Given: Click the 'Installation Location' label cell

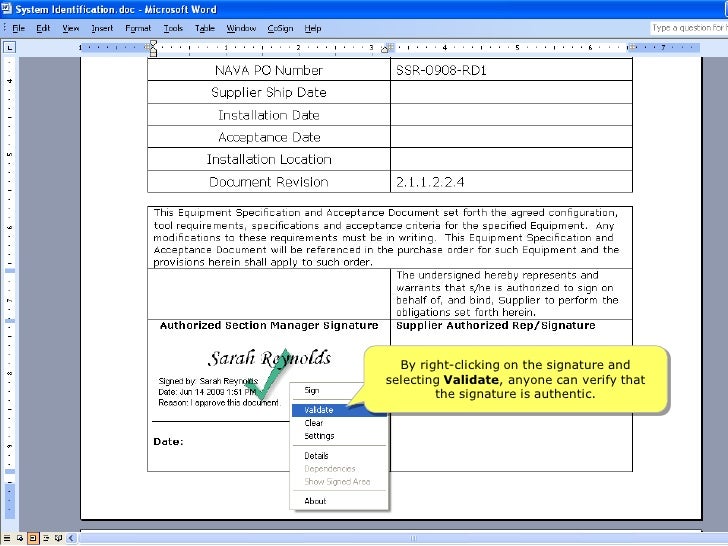Looking at the screenshot, I should 269,159.
